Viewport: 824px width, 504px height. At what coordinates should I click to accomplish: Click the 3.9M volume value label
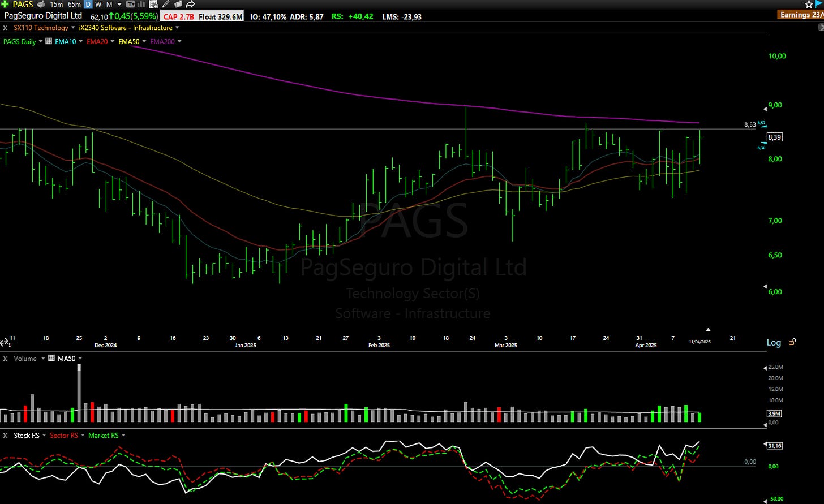(774, 413)
